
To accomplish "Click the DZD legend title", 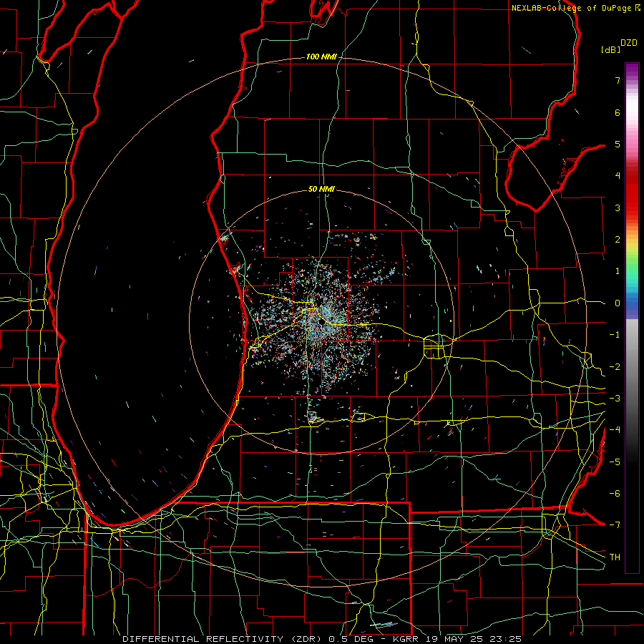I will [629, 43].
